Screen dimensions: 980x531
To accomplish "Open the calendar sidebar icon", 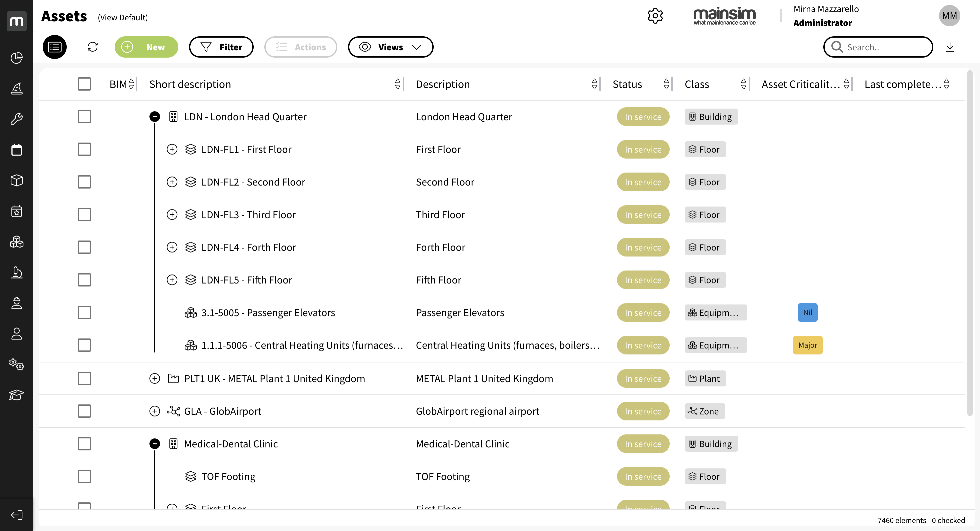I will pyautogui.click(x=16, y=150).
